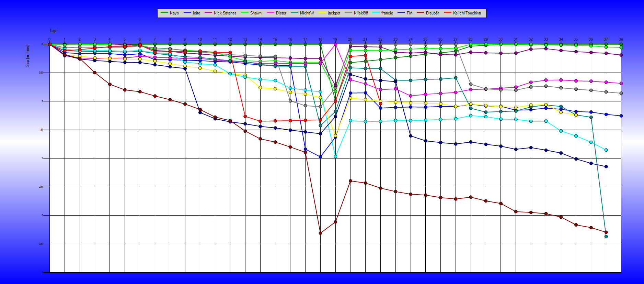This screenshot has height=284, width=644.
Task: Click the red Keiichi Tsuchiya legend line
Action: point(448,13)
